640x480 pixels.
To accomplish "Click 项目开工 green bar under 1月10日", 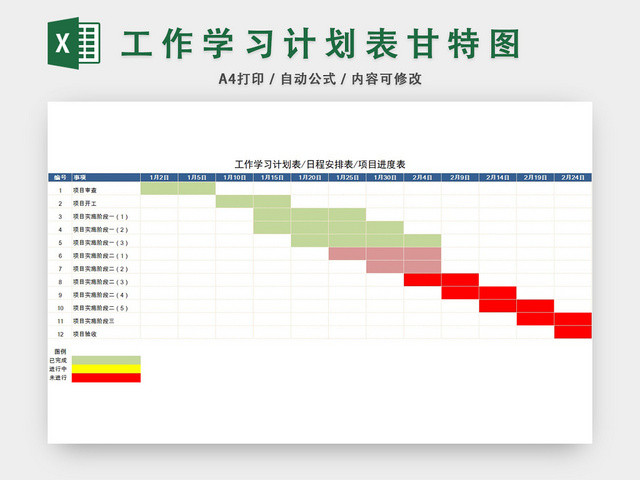I will coord(234,201).
